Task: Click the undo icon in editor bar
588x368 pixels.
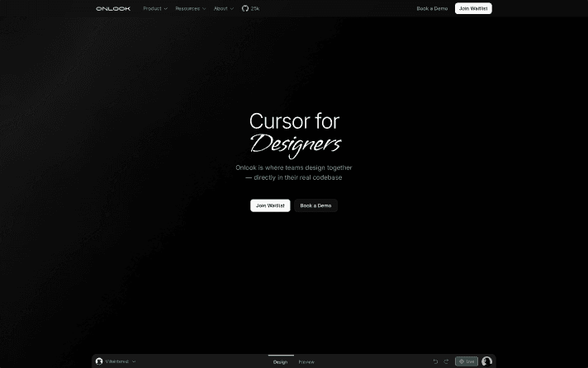Action: pyautogui.click(x=435, y=361)
